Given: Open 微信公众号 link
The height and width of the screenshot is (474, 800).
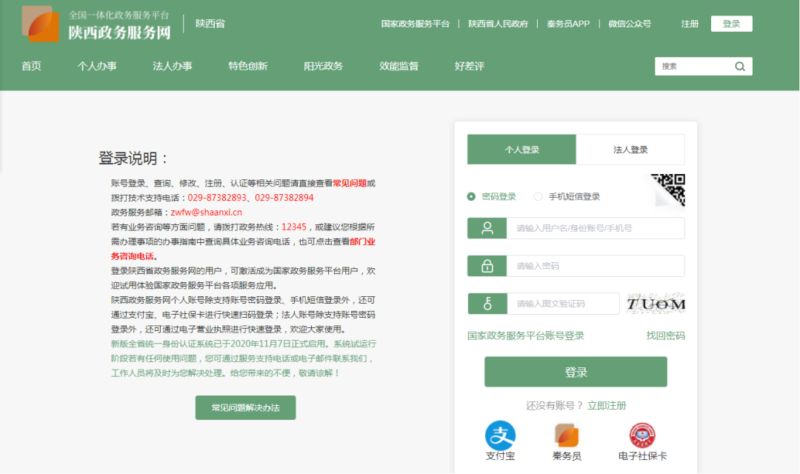Looking at the screenshot, I should [630, 23].
